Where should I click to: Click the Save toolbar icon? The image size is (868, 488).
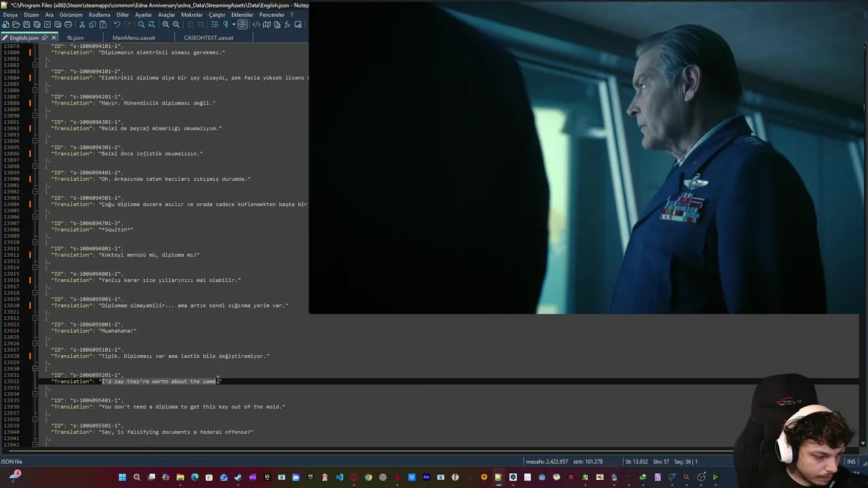pos(26,24)
